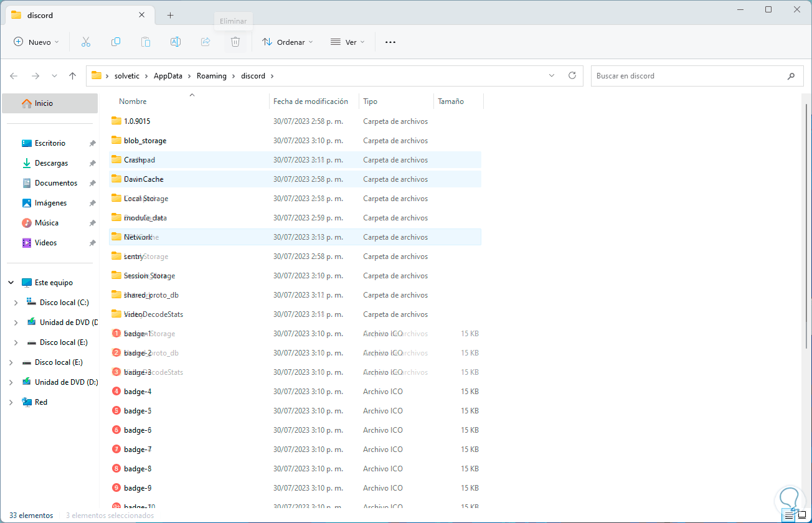Sort by Fecha de modificación column header
812x523 pixels.
tap(310, 101)
